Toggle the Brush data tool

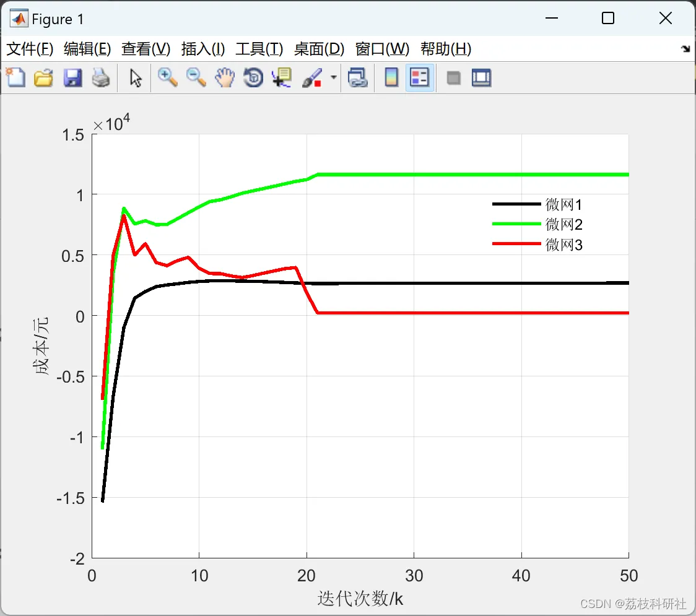tap(312, 77)
